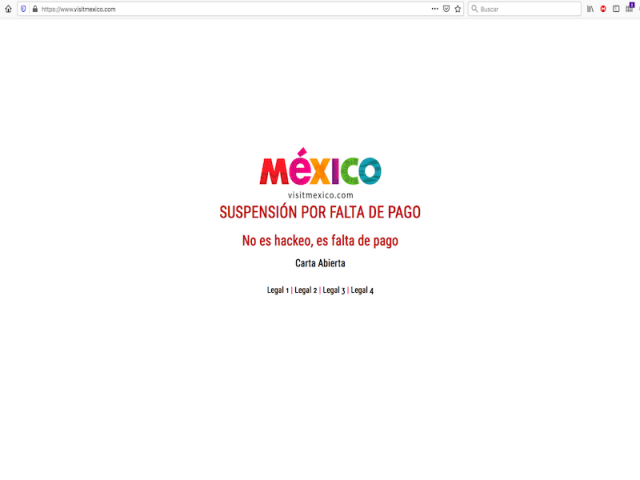
Task: Open the Carta Abierta link
Action: pos(320,263)
